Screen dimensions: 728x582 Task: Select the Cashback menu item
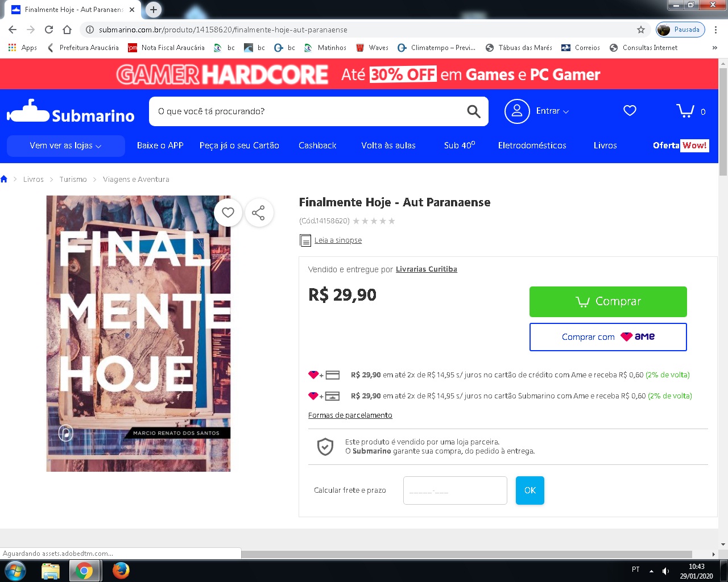point(317,145)
